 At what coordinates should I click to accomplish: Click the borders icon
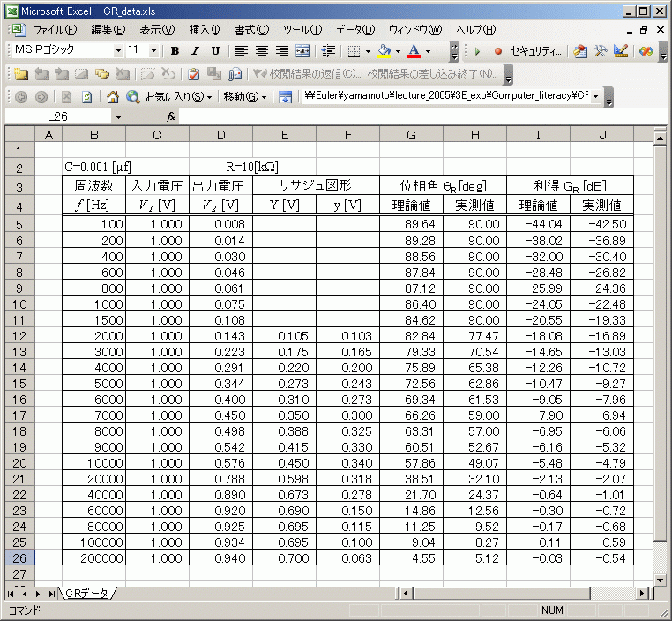[x=352, y=51]
